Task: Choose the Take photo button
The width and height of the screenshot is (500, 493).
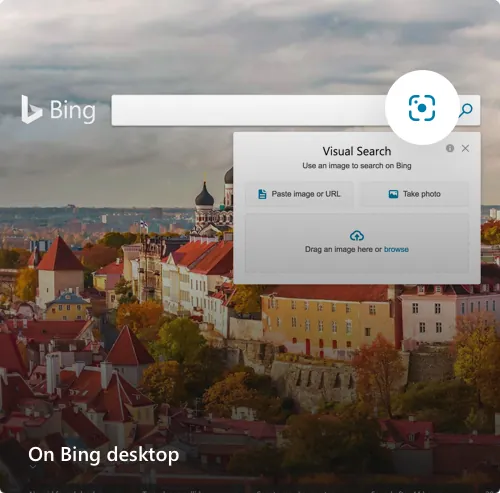Action: tap(414, 194)
